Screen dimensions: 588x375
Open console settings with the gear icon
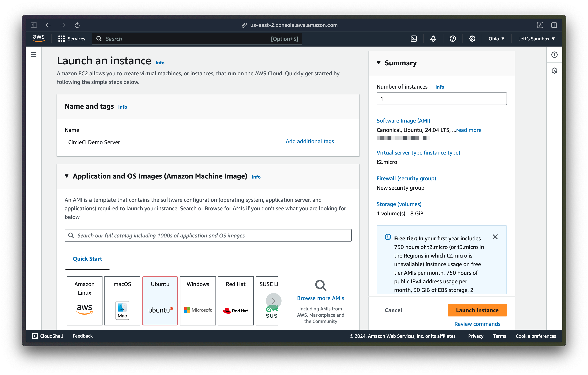(472, 39)
